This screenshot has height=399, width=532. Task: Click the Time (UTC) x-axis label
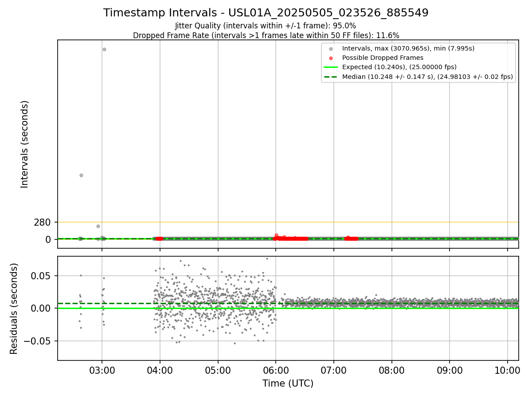coord(288,383)
